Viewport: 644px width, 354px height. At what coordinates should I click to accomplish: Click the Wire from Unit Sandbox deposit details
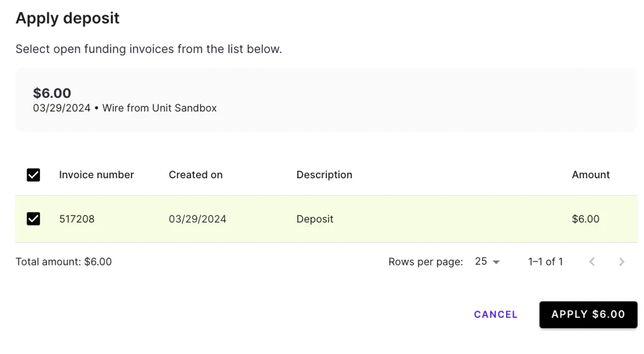[x=159, y=108]
